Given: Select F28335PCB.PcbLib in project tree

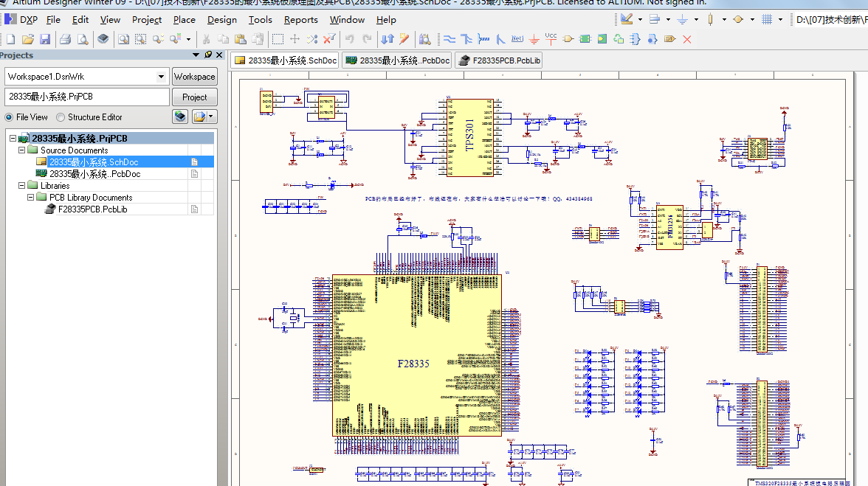Looking at the screenshot, I should click(92, 209).
